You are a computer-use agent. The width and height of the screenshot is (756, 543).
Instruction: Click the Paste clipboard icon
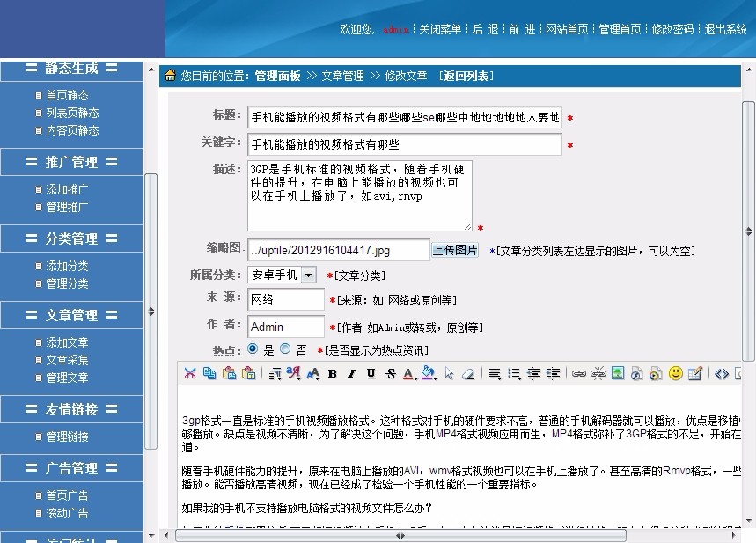point(229,373)
